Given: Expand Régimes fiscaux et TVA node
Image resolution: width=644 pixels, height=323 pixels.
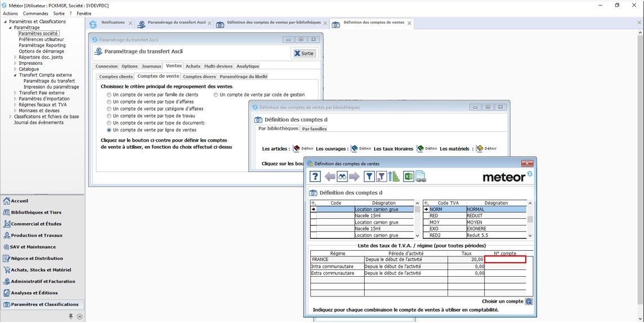Looking at the screenshot, I should (x=16, y=104).
